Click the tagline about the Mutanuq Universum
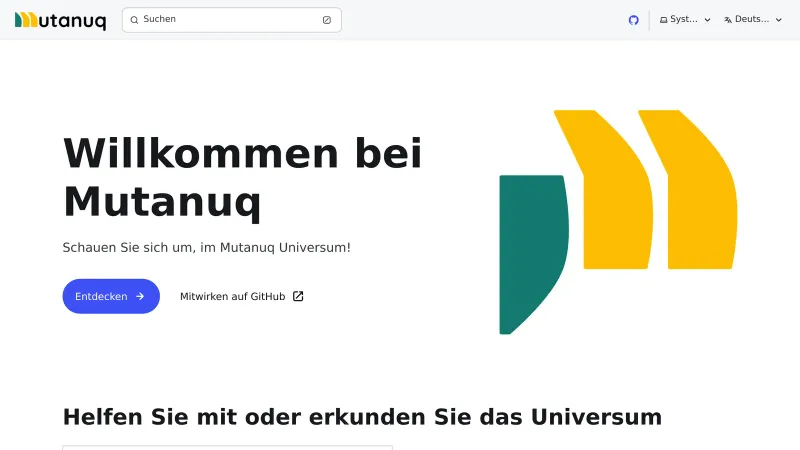This screenshot has height=450, width=800. [207, 246]
